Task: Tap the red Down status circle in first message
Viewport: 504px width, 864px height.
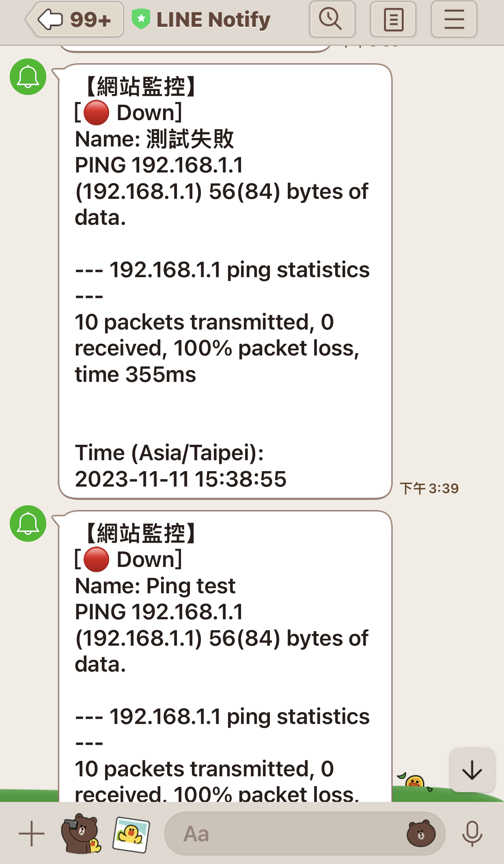Action: [96, 113]
